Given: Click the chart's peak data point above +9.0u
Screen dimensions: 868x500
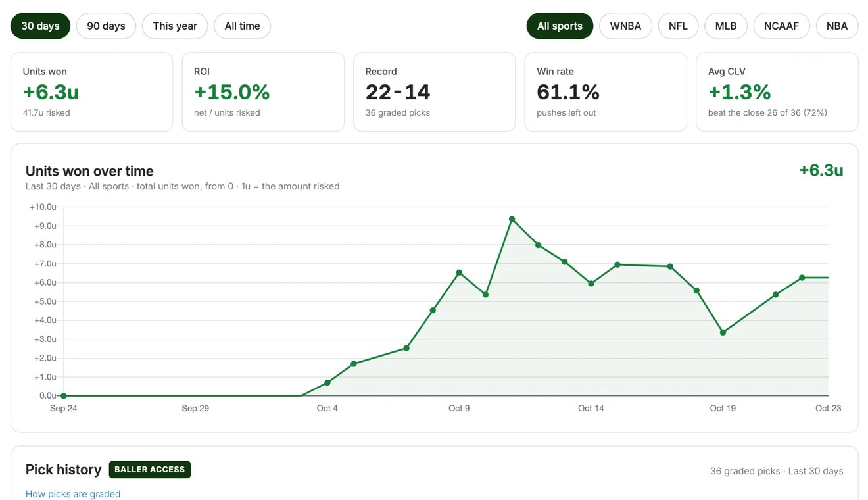Looking at the screenshot, I should coord(512,219).
